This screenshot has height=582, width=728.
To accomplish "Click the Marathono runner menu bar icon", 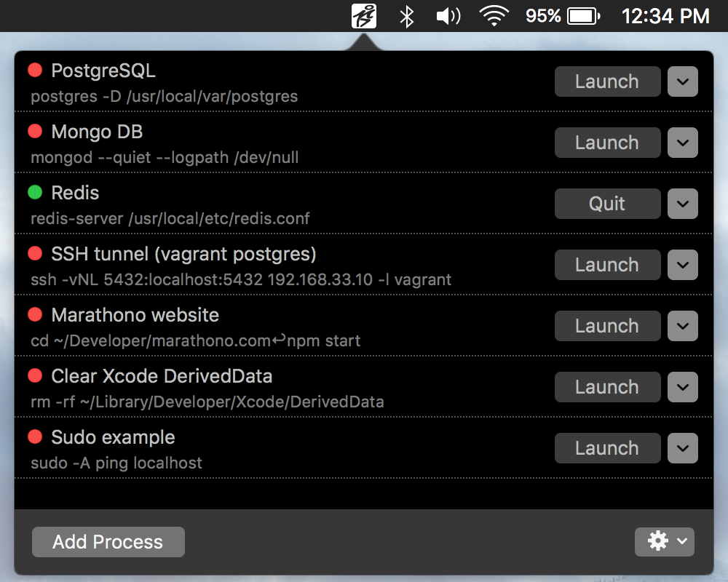I will point(363,16).
